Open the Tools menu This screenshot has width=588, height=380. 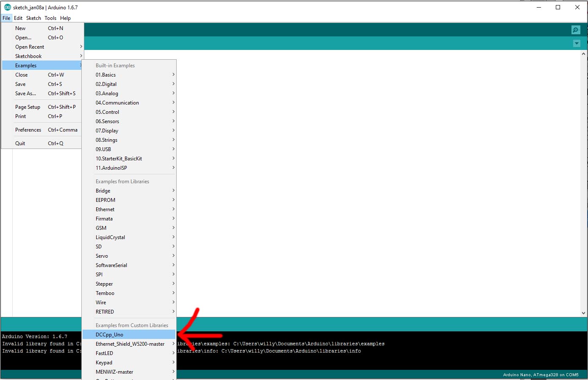(50, 18)
